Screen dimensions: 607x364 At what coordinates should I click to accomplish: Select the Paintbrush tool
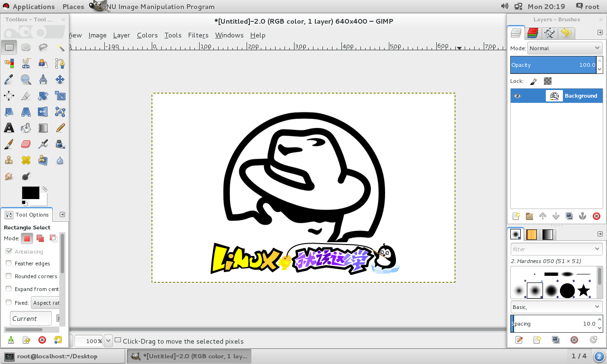9,144
